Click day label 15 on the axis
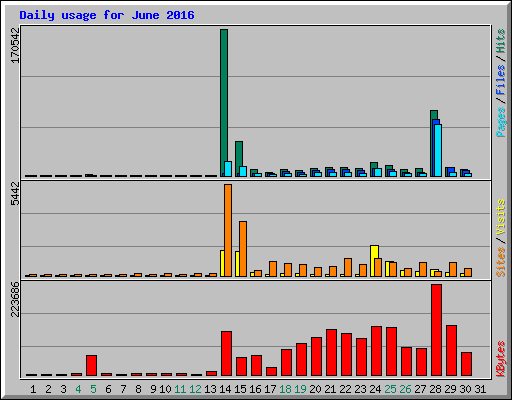 click(240, 389)
